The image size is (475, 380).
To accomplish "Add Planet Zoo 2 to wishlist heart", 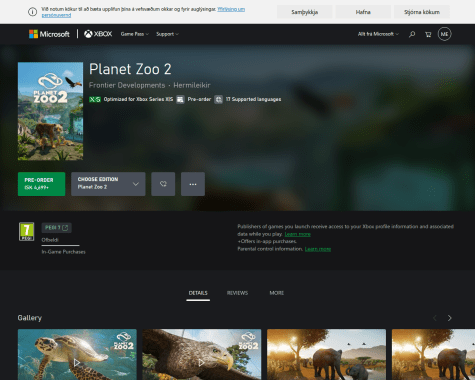I will (x=163, y=184).
